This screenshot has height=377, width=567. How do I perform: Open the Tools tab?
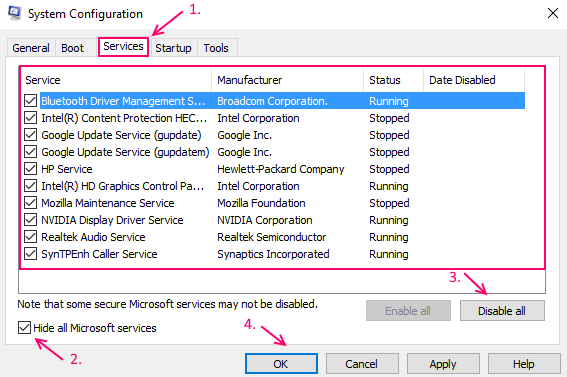[216, 48]
